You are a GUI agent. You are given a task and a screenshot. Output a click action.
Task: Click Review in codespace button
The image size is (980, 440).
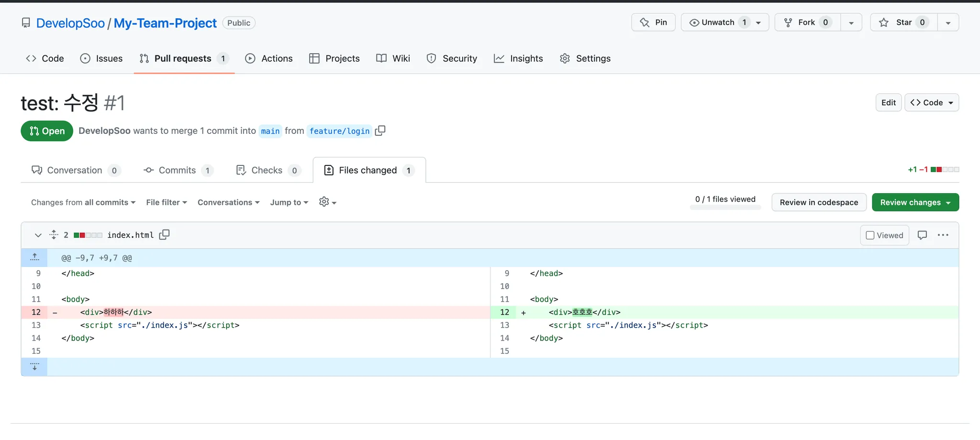point(819,202)
